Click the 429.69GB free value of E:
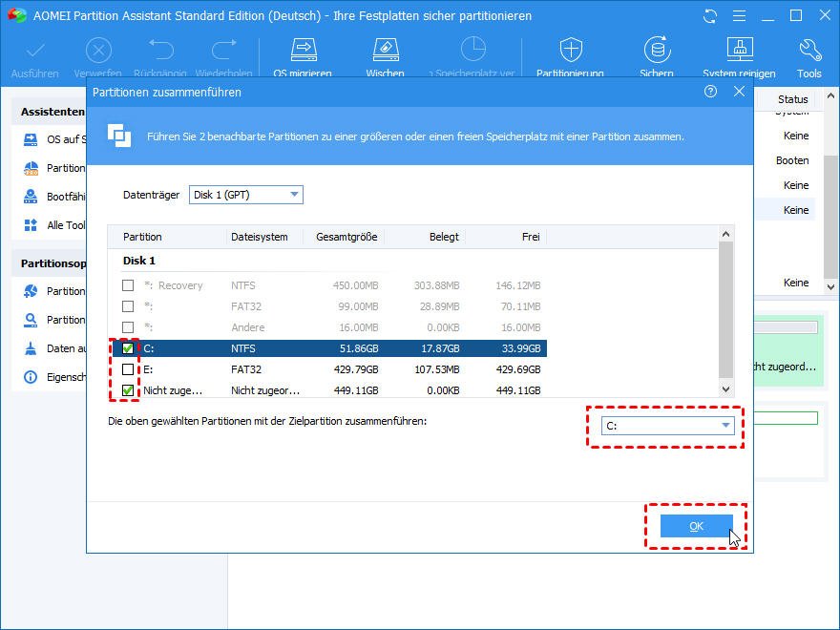840x630 pixels. (518, 369)
